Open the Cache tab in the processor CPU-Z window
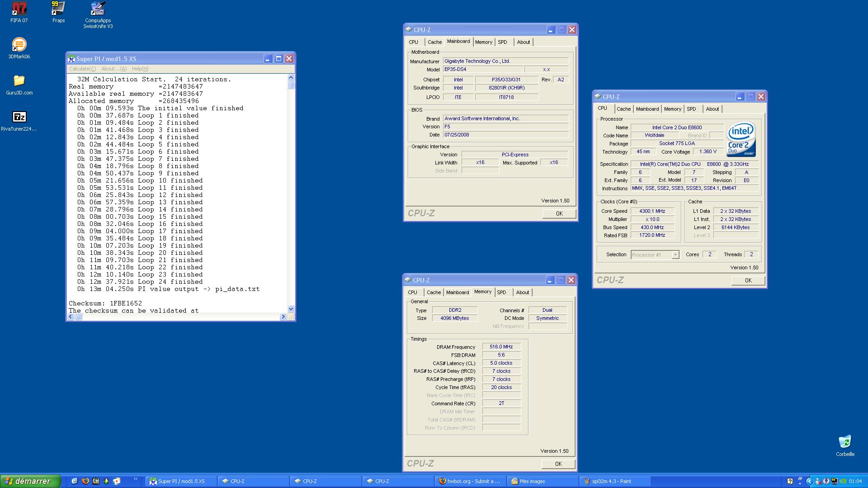 [x=623, y=109]
